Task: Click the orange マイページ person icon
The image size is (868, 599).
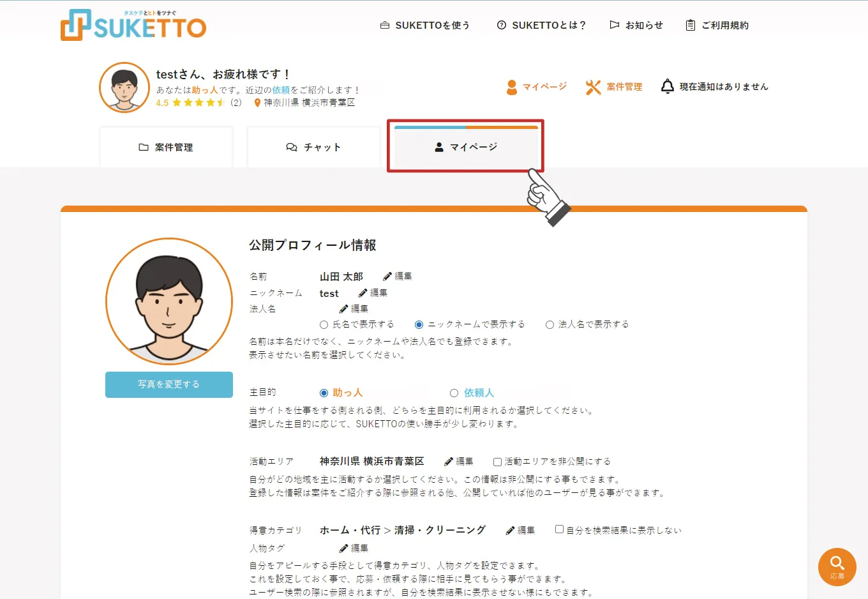Action: tap(512, 87)
